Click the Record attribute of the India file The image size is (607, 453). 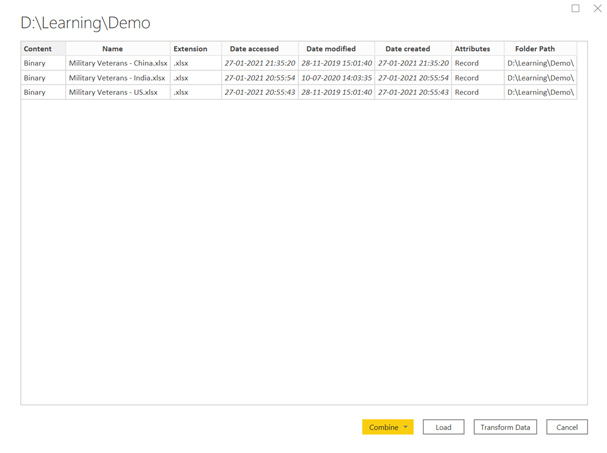[467, 78]
